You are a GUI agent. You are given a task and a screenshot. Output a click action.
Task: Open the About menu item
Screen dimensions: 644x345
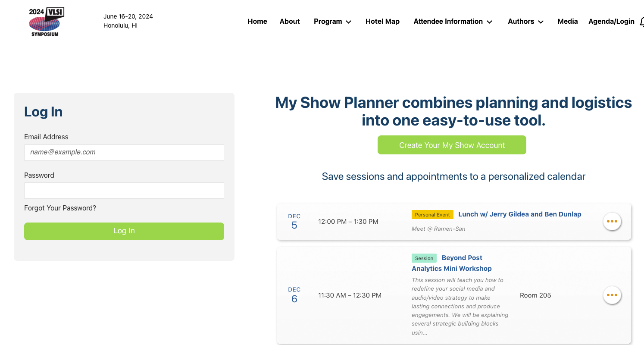(x=290, y=22)
